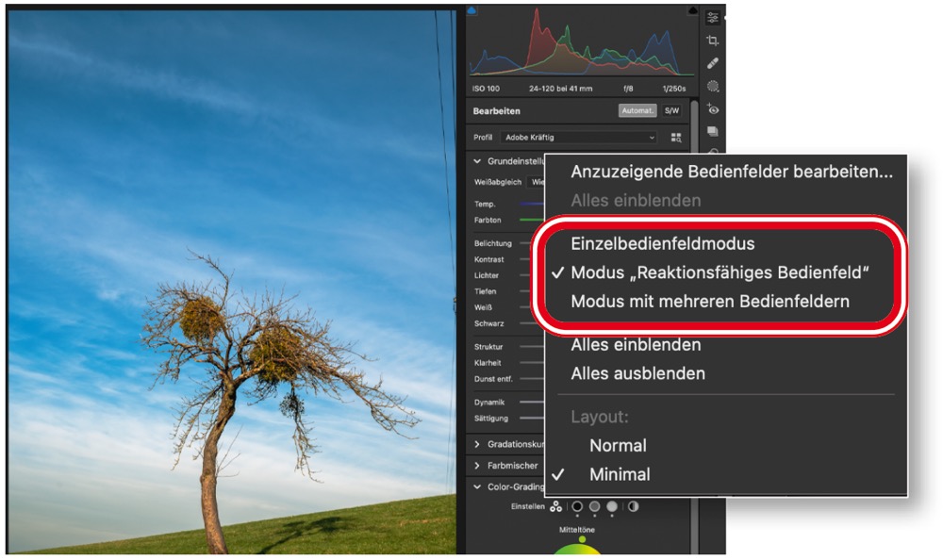943x560 pixels.
Task: Open the Presets stacked-squares icon
Action: [x=713, y=131]
